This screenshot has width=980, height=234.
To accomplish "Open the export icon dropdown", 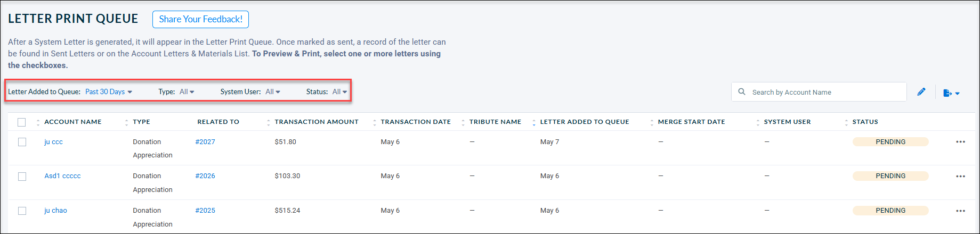I will coord(951,93).
